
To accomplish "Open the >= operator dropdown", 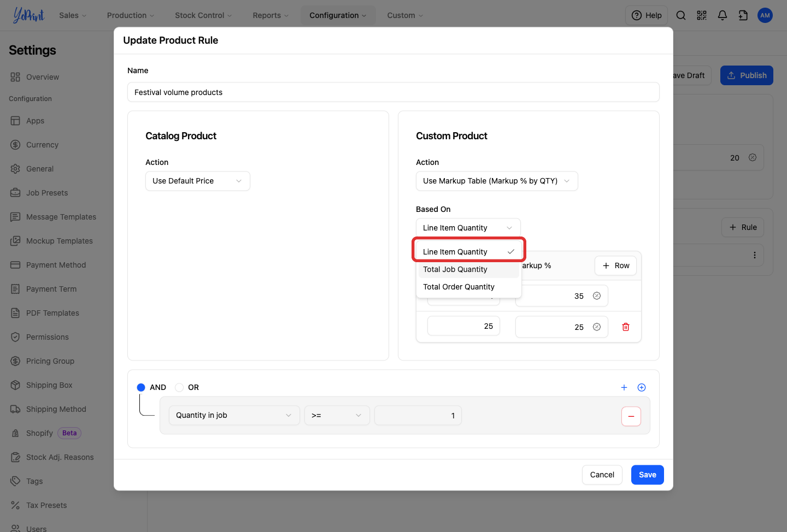I will 337,415.
